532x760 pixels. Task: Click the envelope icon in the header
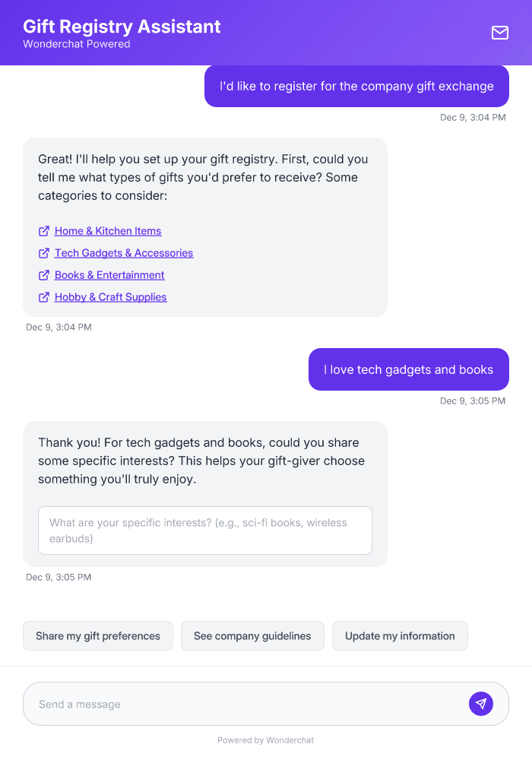pyautogui.click(x=499, y=33)
